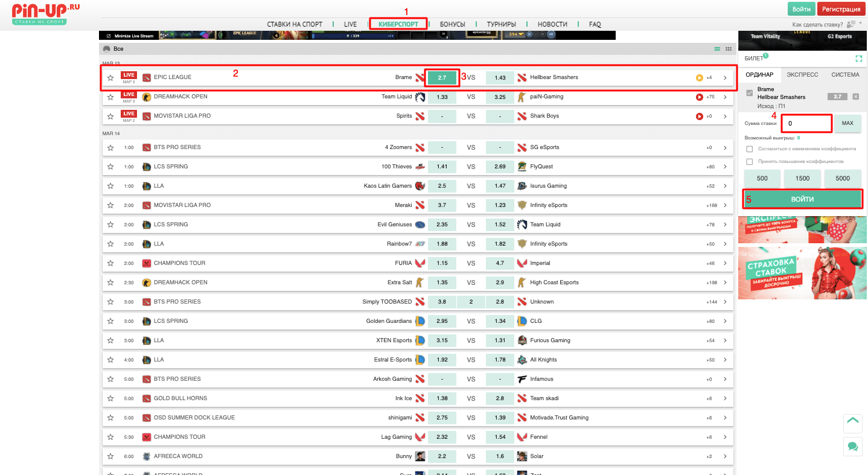Toggle favorite star on 4 Zoomers vs SG eSports
The width and height of the screenshot is (868, 475).
(x=110, y=147)
